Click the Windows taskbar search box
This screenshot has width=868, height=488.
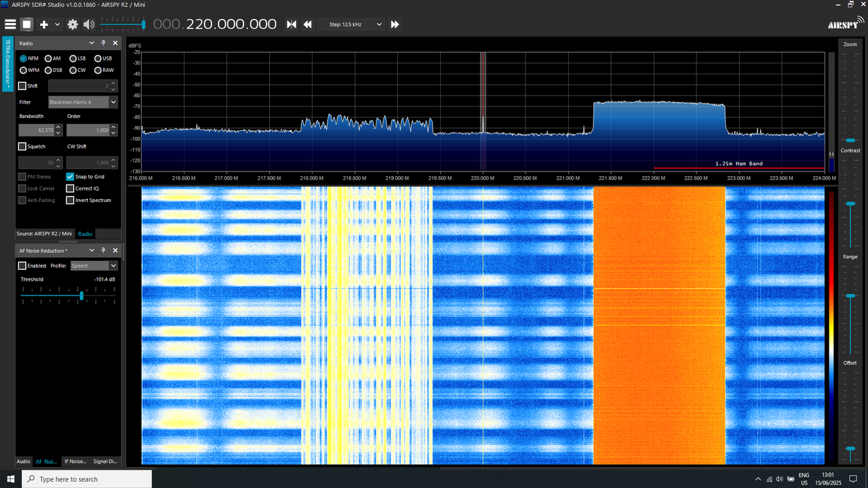coord(87,479)
